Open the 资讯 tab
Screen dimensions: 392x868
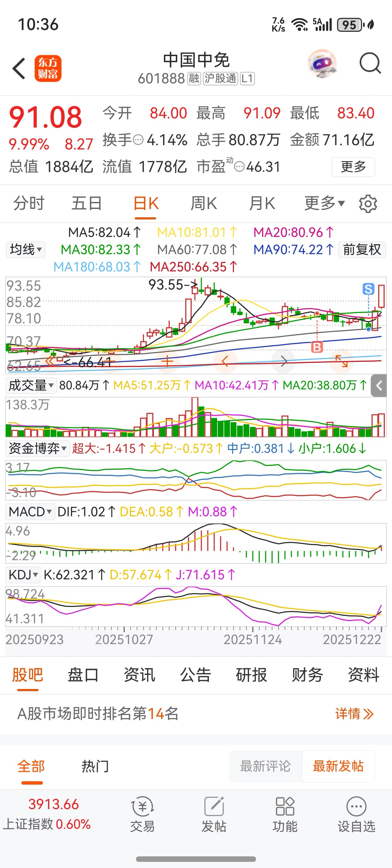139,675
